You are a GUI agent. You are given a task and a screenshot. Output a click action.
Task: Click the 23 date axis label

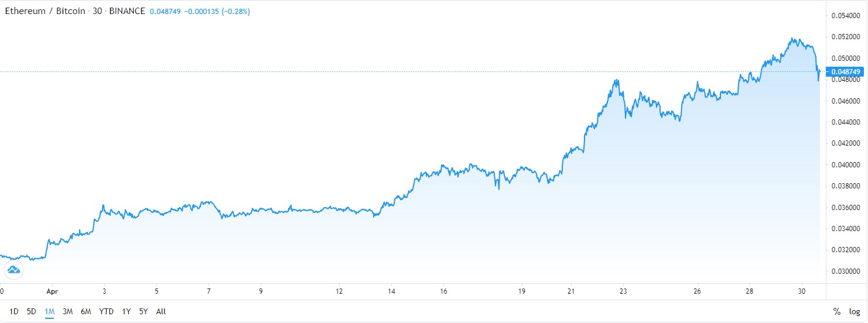(x=623, y=290)
